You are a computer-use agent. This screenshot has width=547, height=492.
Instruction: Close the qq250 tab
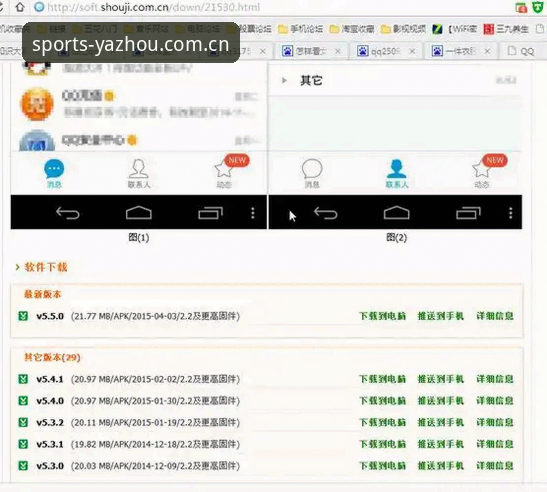pyautogui.click(x=412, y=51)
